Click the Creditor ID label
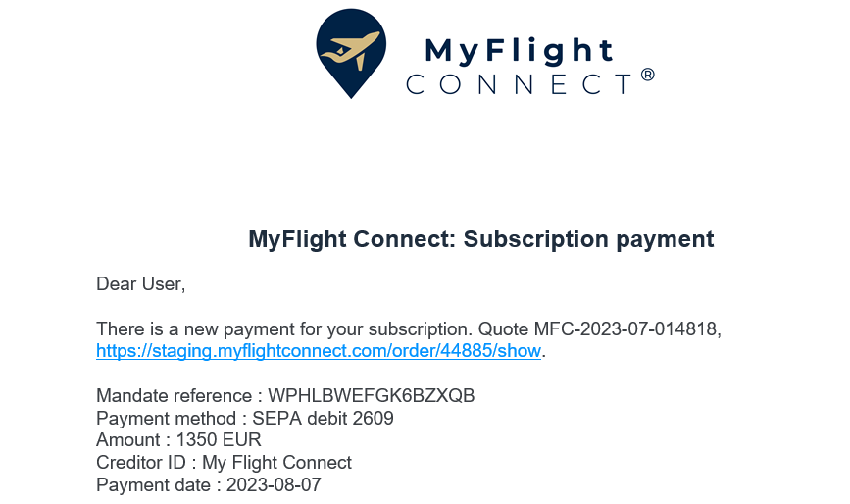The height and width of the screenshot is (504, 850). (141, 462)
